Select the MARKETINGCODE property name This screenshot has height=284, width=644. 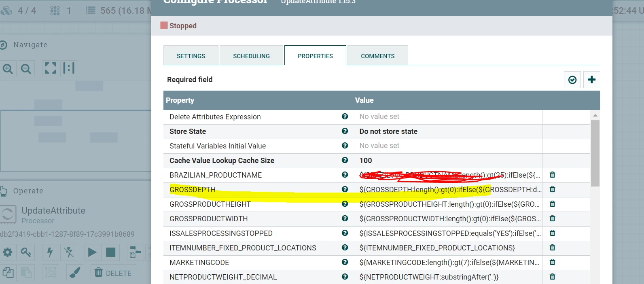199,263
